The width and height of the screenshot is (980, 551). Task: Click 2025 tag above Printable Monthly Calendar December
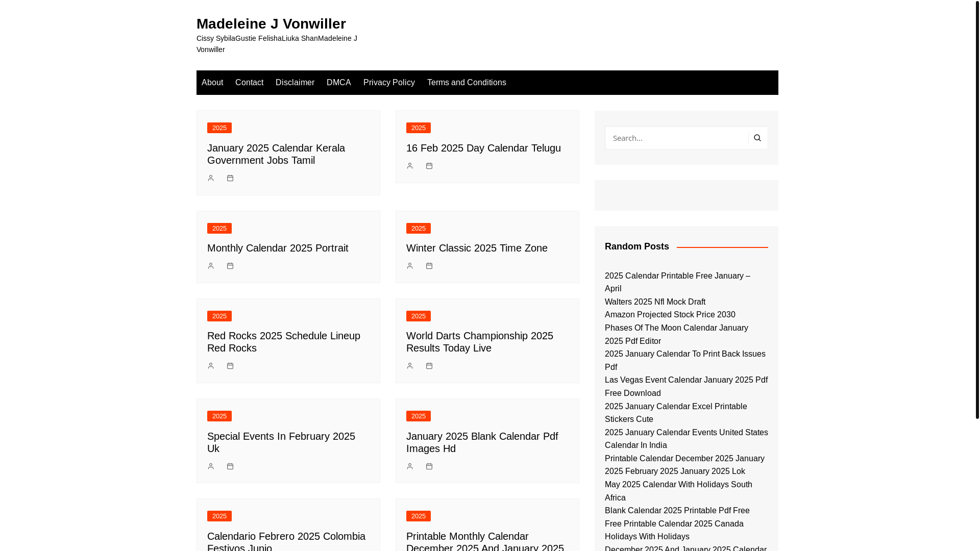pyautogui.click(x=419, y=516)
